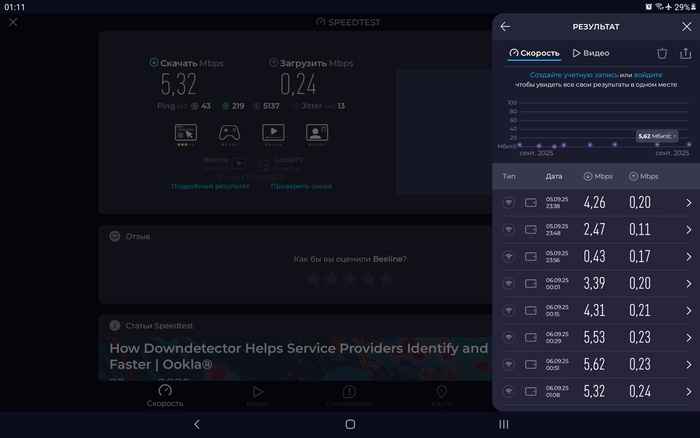Share results with the share icon
The image size is (700, 438).
pos(685,53)
